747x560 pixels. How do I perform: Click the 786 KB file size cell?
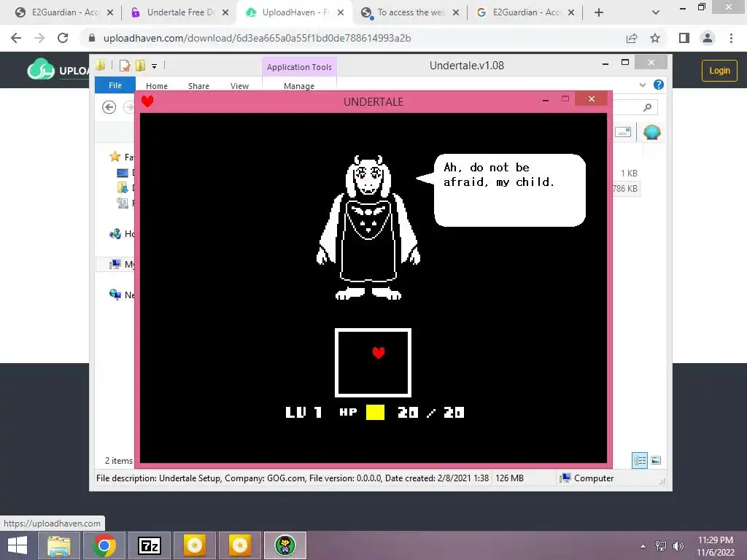pos(624,189)
